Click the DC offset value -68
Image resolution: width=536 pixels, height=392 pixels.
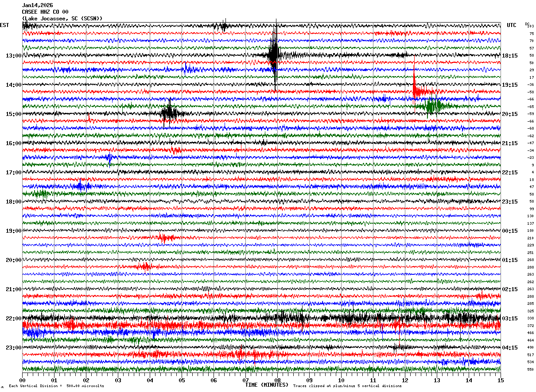tap(531, 129)
